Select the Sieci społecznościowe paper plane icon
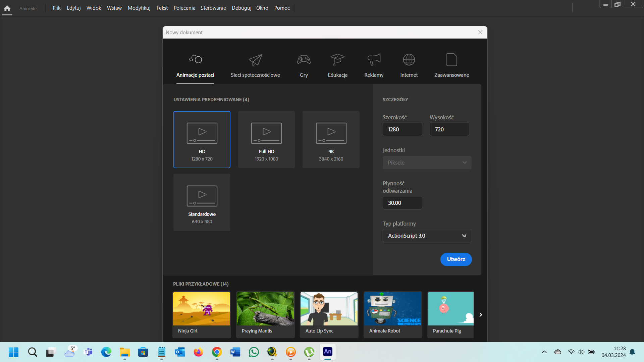 pos(255,60)
